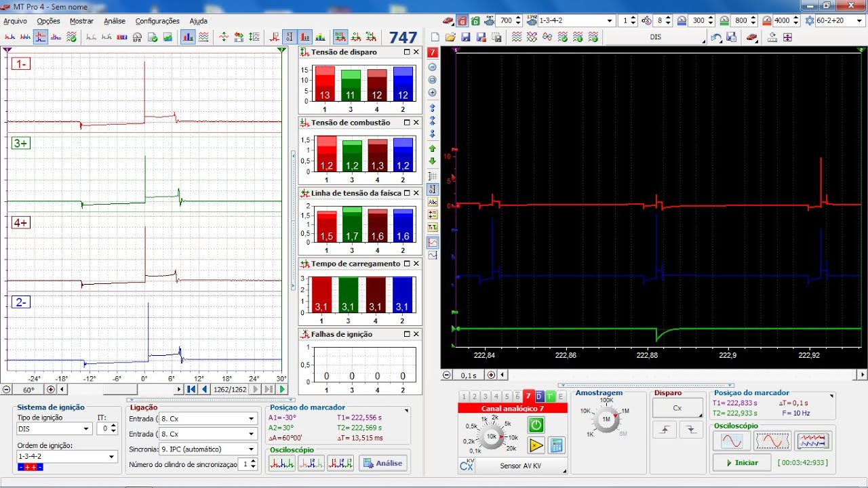This screenshot has width=868, height=488.
Task: Toggle the green D lock button
Action: pos(475,21)
